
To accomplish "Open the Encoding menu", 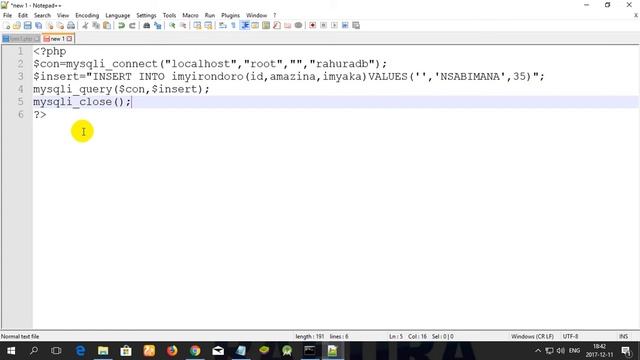I will [x=87, y=15].
